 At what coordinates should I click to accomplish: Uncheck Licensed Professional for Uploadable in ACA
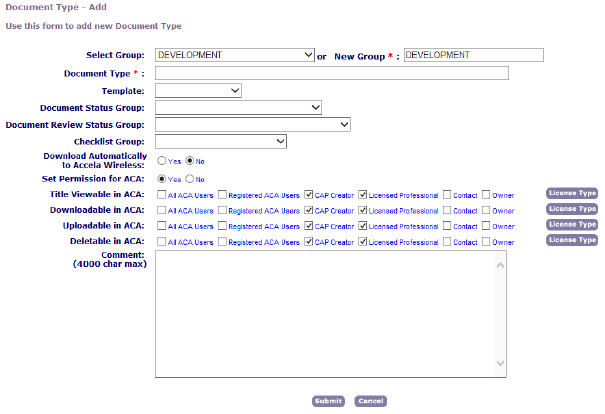pos(363,225)
